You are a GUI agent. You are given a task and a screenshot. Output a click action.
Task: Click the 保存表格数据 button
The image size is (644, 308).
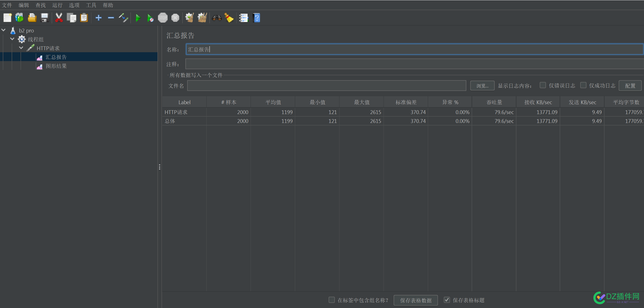point(416,300)
